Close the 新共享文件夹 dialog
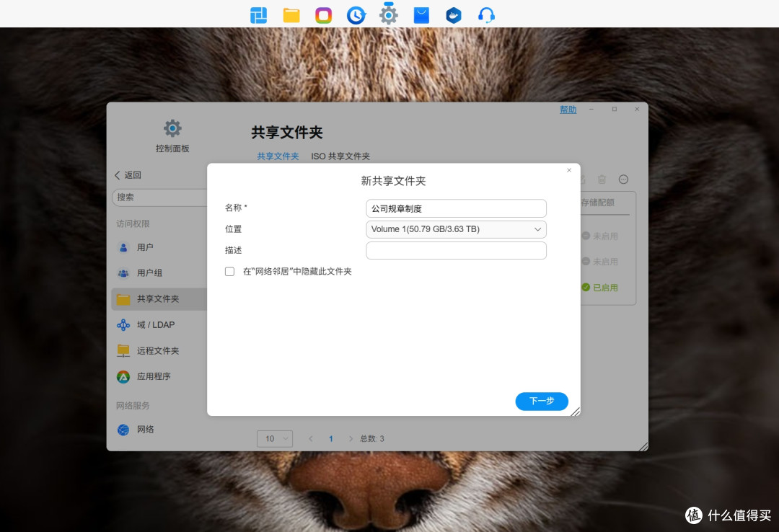This screenshot has width=779, height=532. [x=569, y=170]
